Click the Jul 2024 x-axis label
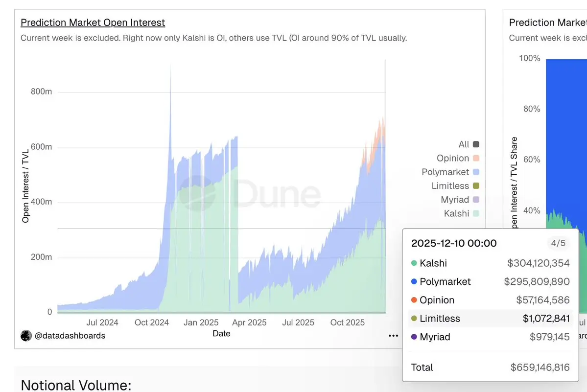 [102, 323]
